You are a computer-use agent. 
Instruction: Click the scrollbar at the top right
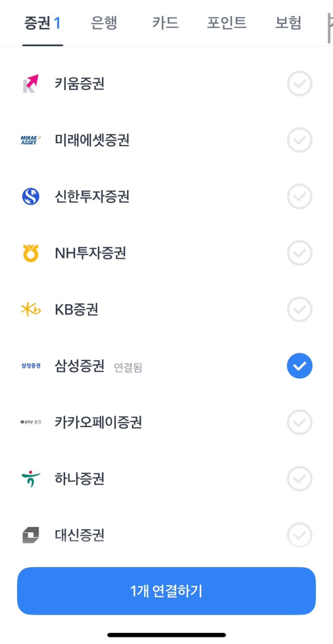330,28
